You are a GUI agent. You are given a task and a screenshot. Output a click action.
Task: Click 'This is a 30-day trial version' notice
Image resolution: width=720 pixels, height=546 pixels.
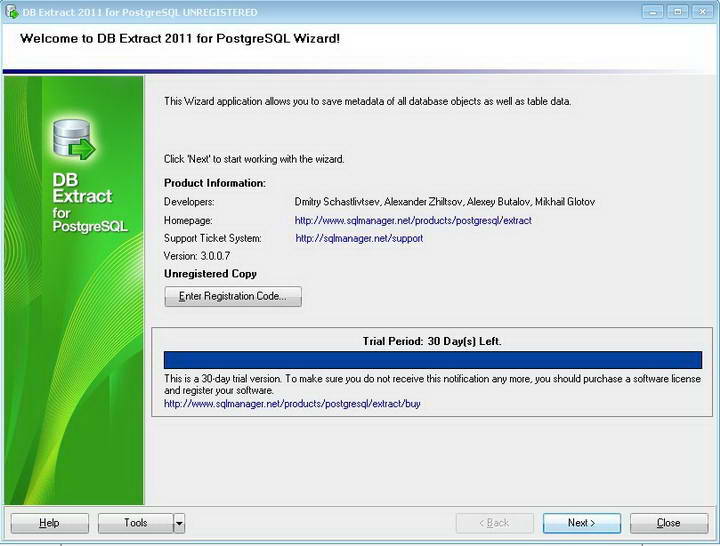(x=433, y=384)
